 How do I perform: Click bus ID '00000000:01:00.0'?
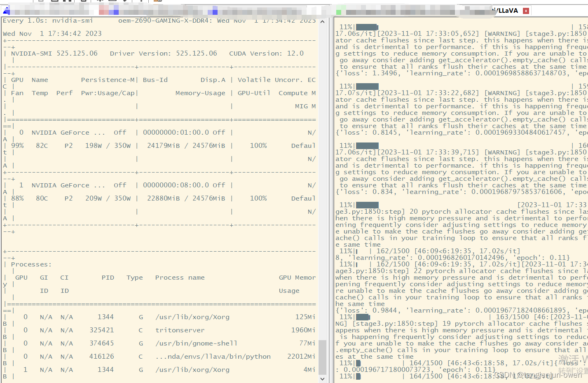pos(176,133)
